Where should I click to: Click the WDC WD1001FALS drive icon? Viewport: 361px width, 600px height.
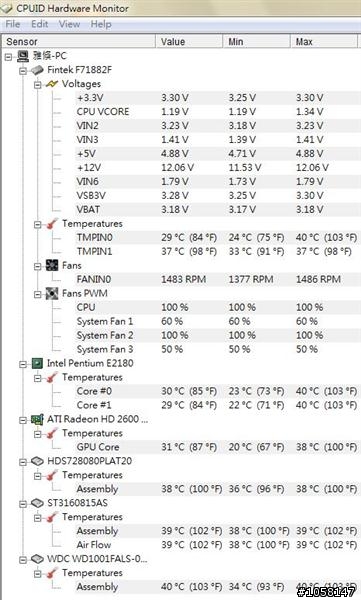pyautogui.click(x=37, y=559)
